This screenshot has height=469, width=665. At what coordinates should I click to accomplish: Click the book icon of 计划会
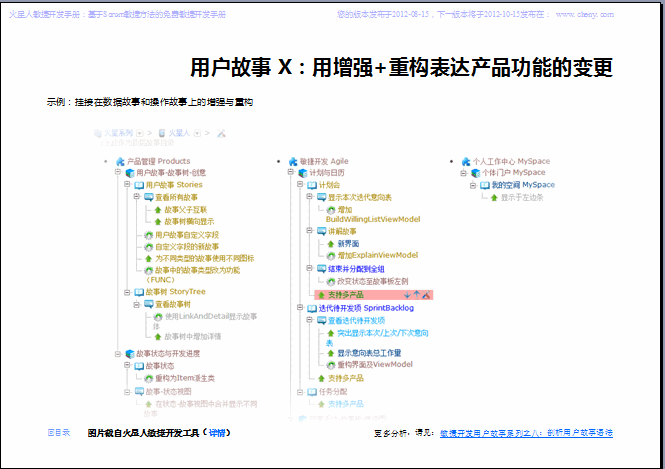[312, 185]
